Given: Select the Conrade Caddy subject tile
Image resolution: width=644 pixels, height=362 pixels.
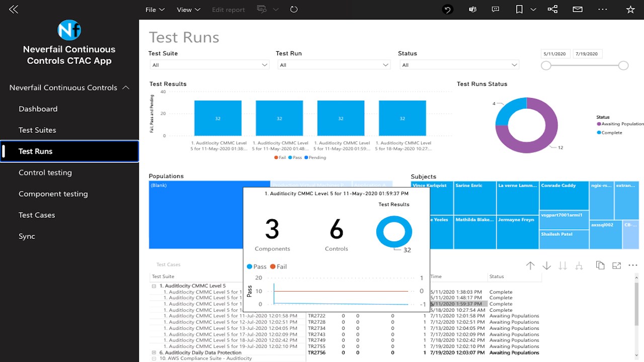Looking at the screenshot, I should 564,196.
